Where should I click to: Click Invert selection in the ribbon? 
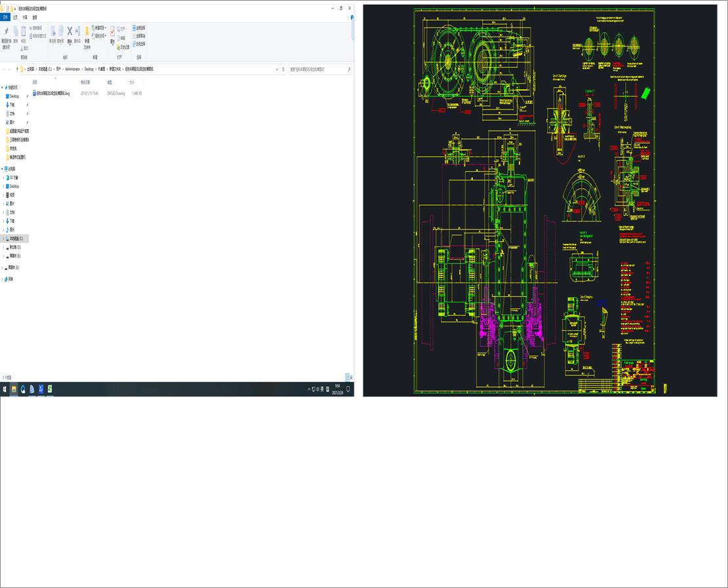139,44
